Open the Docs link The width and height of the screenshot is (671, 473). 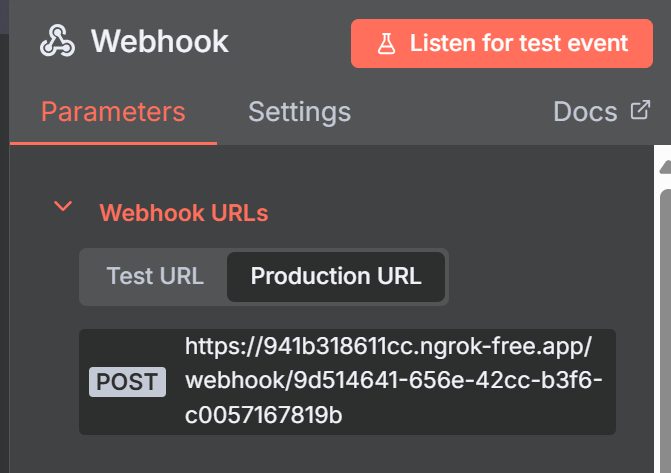(585, 111)
